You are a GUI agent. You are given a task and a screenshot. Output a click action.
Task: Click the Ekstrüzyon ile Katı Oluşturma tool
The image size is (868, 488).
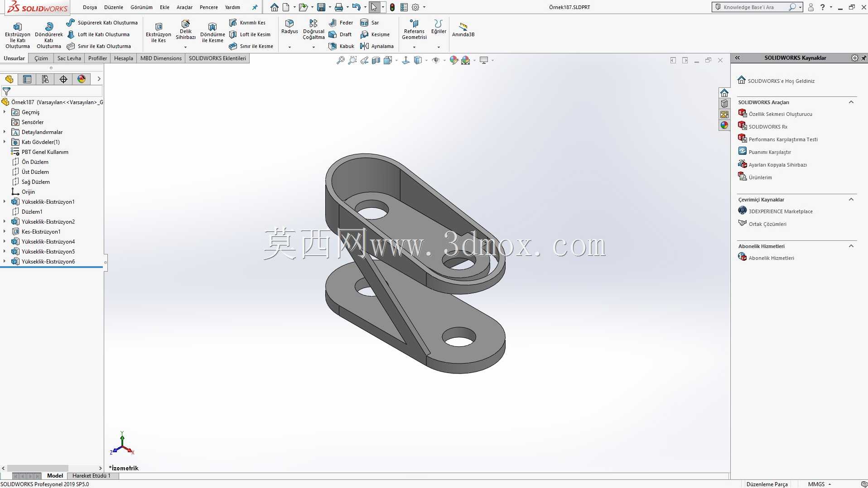[x=17, y=35]
